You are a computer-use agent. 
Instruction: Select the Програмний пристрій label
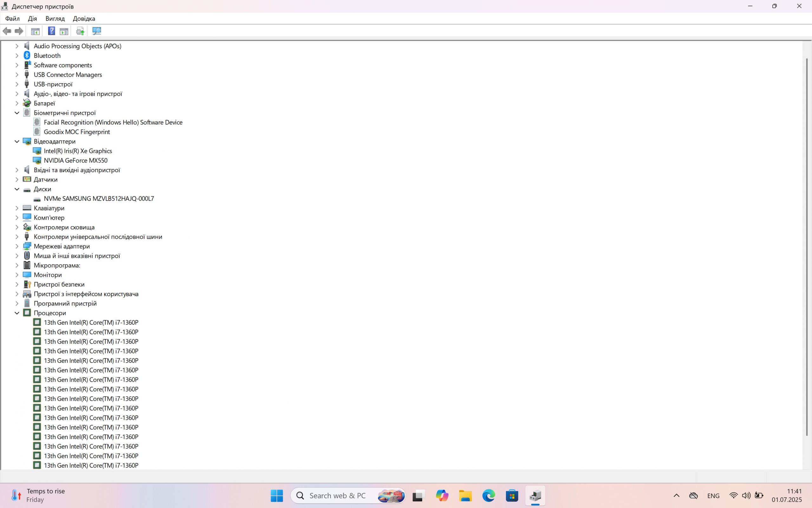pos(65,304)
